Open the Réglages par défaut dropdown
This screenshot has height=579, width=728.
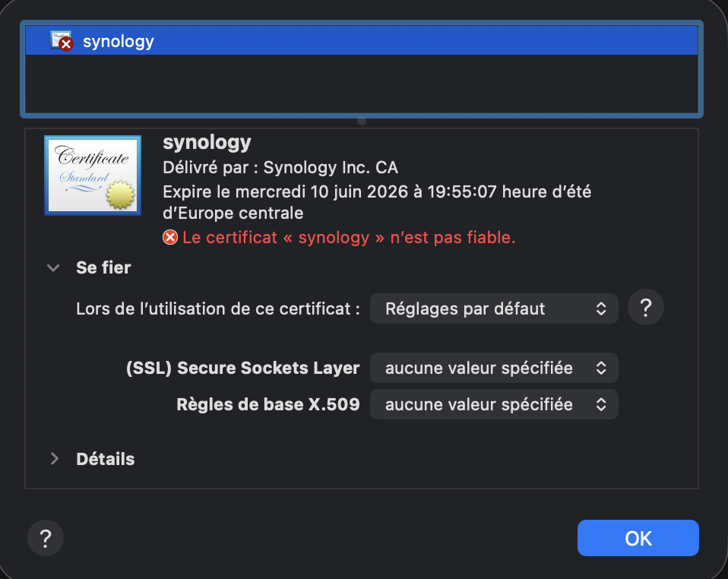pos(494,308)
